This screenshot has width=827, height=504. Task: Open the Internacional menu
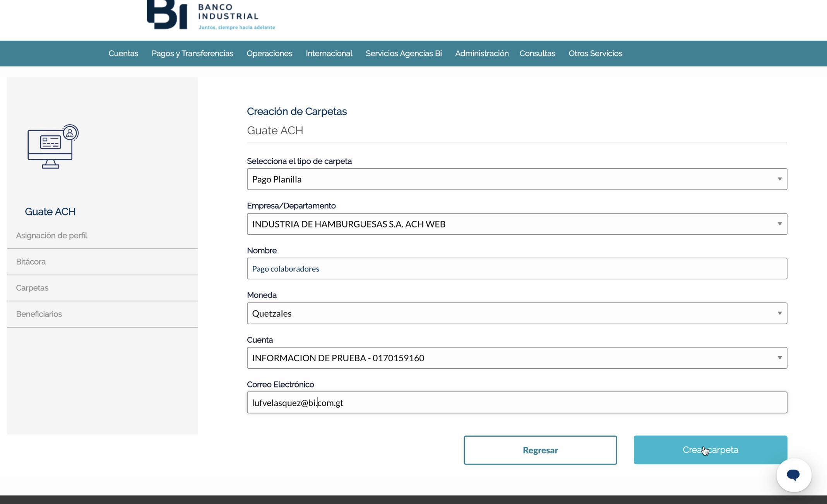click(329, 53)
